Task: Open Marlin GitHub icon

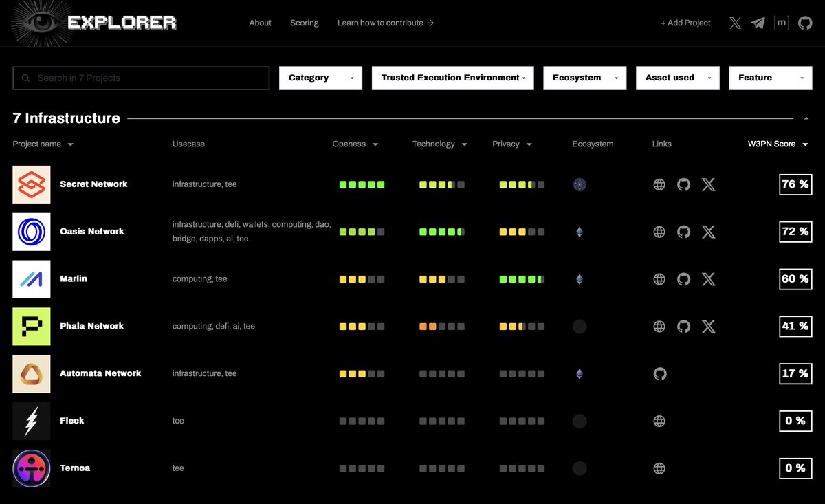Action: pyautogui.click(x=683, y=279)
